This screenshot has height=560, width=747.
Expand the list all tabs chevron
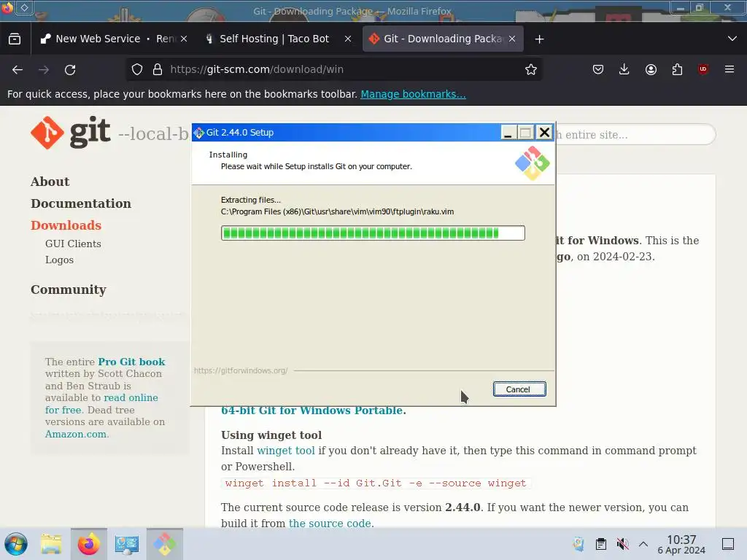[732, 39]
